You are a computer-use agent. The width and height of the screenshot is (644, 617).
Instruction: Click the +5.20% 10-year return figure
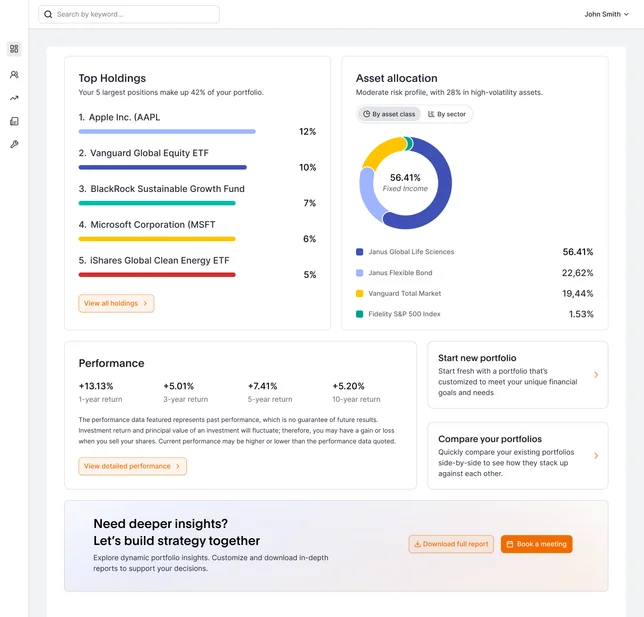[348, 386]
